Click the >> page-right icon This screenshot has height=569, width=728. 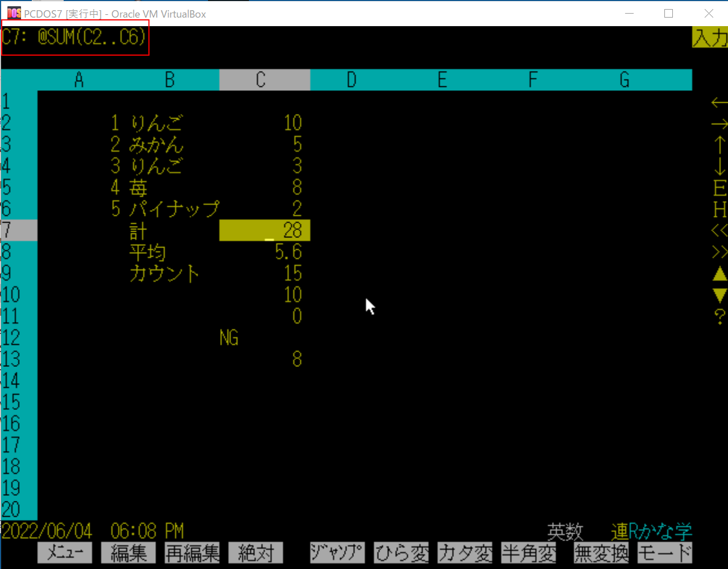tap(719, 252)
